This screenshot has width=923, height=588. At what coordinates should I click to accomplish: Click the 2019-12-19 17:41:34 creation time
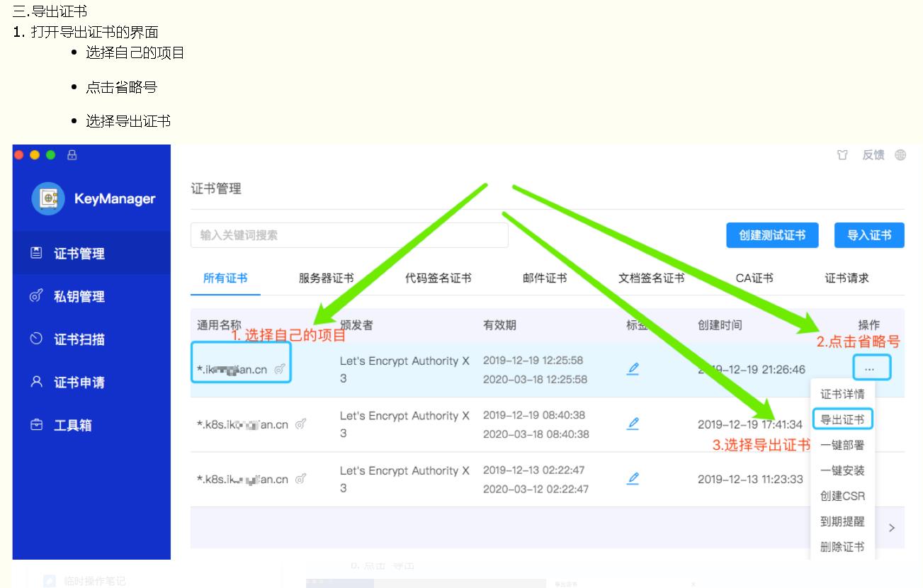tap(750, 424)
